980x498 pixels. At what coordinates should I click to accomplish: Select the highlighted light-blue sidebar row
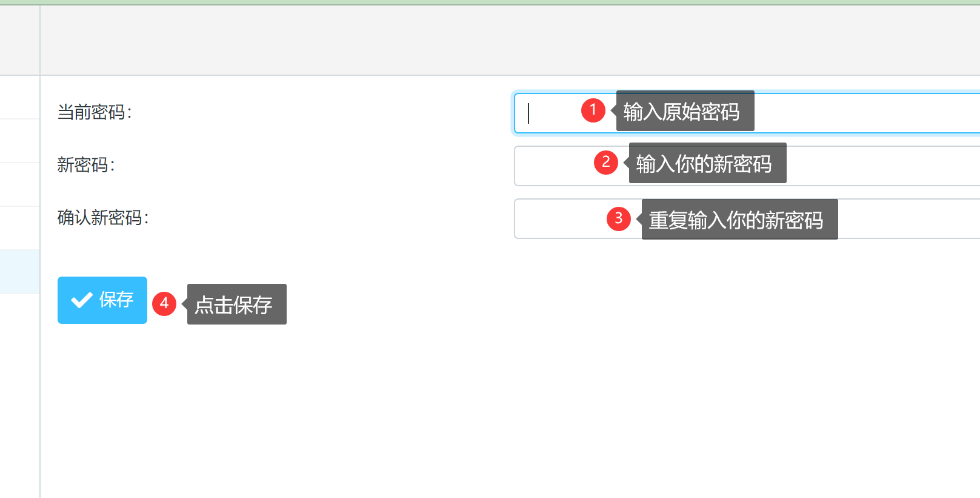pos(19,272)
